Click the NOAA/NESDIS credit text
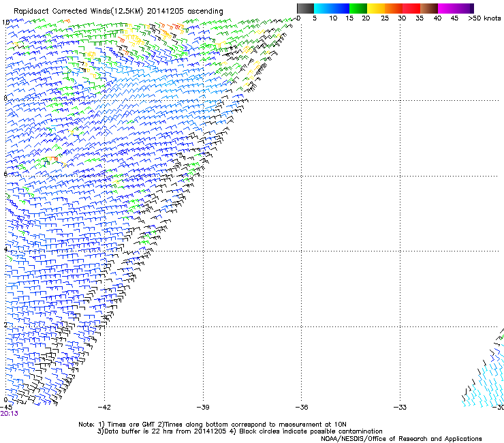Screen dimensions: 504x443 pos(401,439)
